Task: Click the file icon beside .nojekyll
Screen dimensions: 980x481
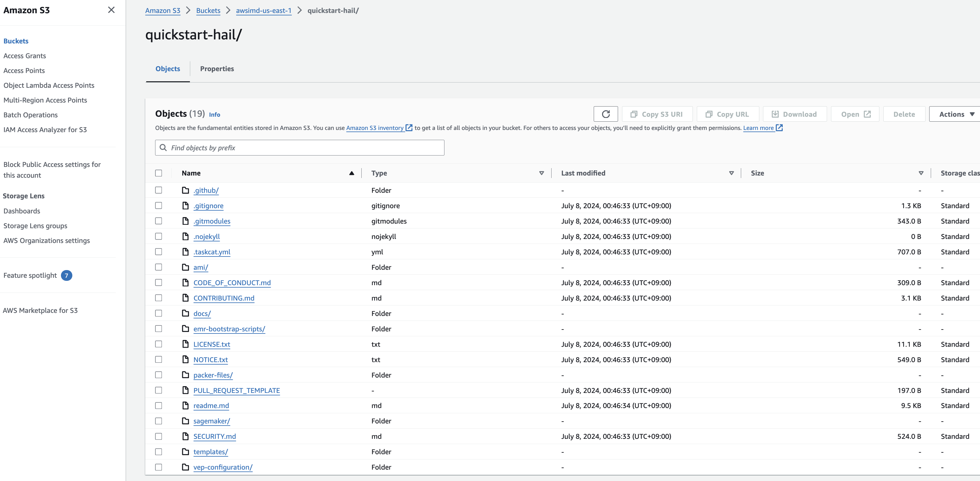Action: [185, 236]
